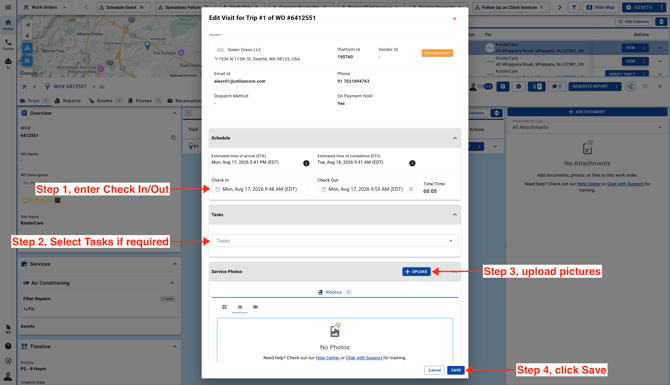Click the Save button

pos(455,370)
